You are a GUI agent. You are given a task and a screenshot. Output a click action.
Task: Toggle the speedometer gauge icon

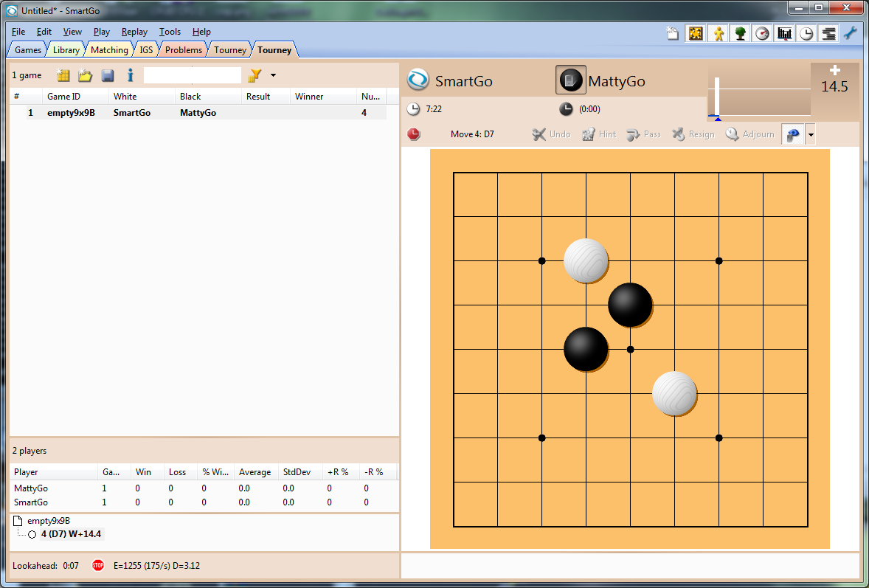pyautogui.click(x=763, y=33)
